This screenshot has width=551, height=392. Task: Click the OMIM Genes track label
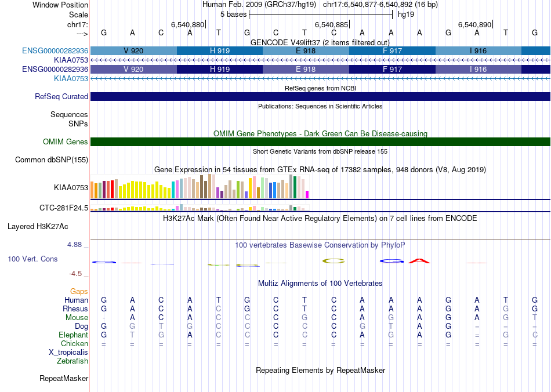[65, 142]
